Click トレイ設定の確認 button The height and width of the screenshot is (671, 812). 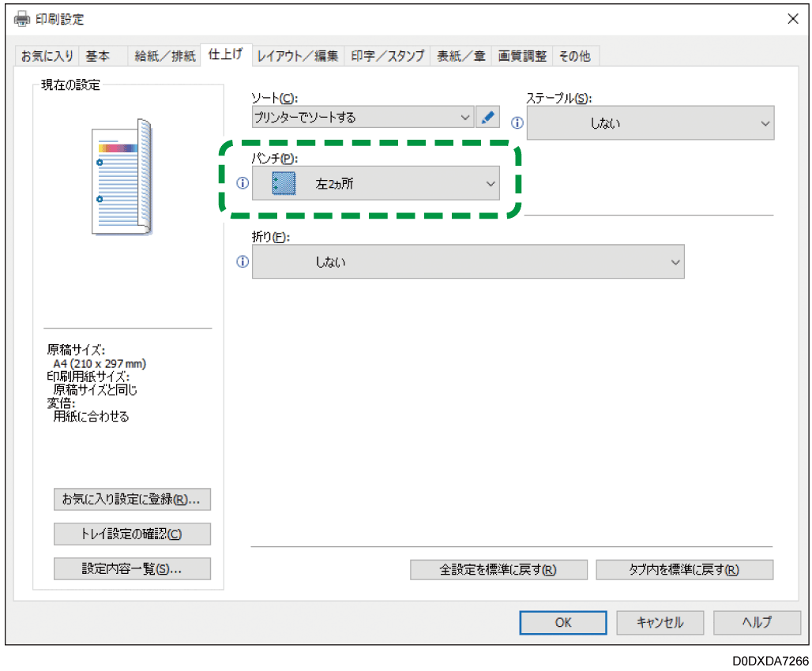click(131, 534)
